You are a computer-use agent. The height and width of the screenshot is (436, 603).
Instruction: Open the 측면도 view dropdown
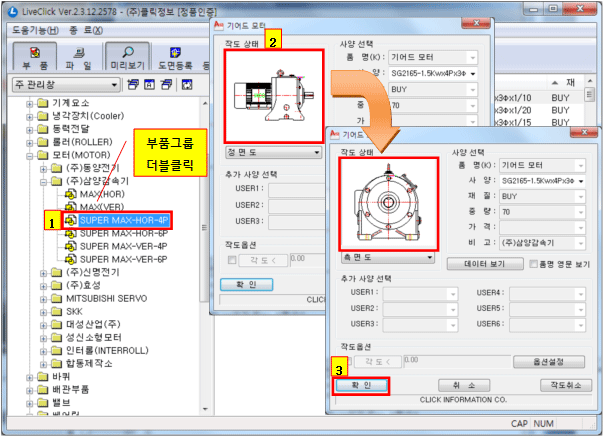click(388, 258)
